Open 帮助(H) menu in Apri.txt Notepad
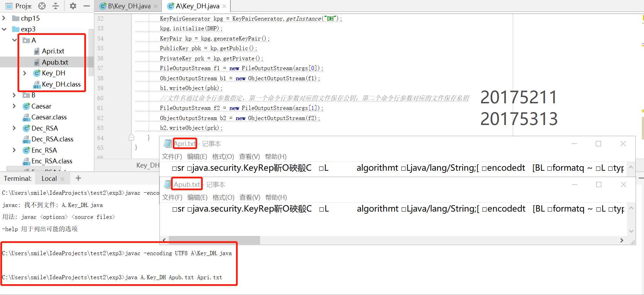This screenshot has height=295, width=644. coord(276,156)
